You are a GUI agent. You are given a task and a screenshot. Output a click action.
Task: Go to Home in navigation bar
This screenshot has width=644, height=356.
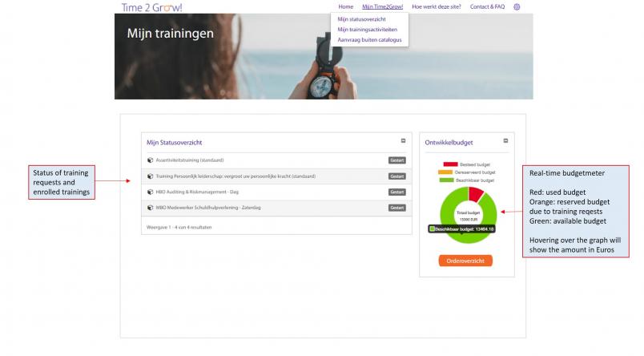(x=345, y=6)
